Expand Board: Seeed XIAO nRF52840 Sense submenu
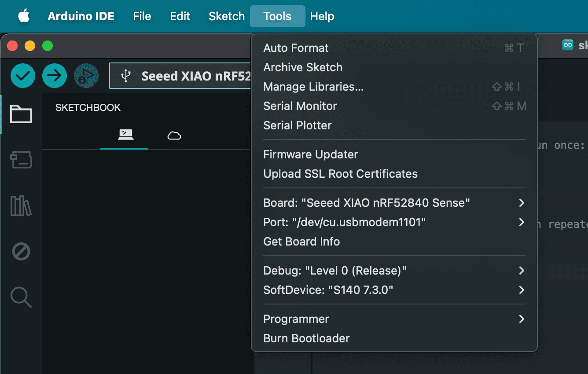Viewport: 588px width, 374px height. pos(394,203)
